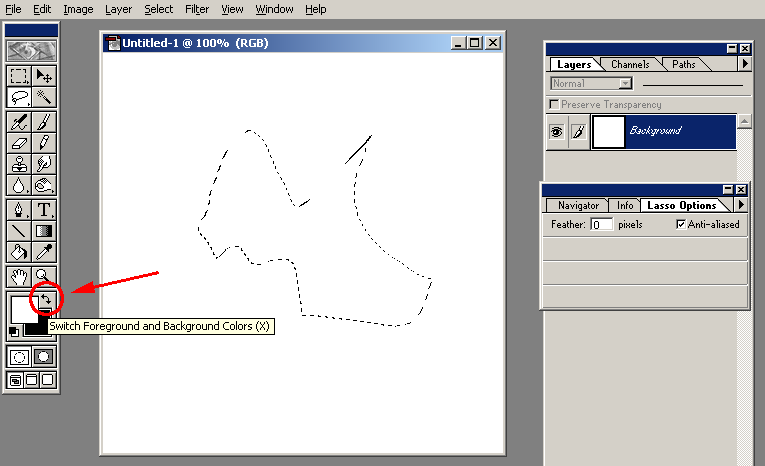The height and width of the screenshot is (466, 765).
Task: Select the Magic Wand tool
Action: [44, 98]
